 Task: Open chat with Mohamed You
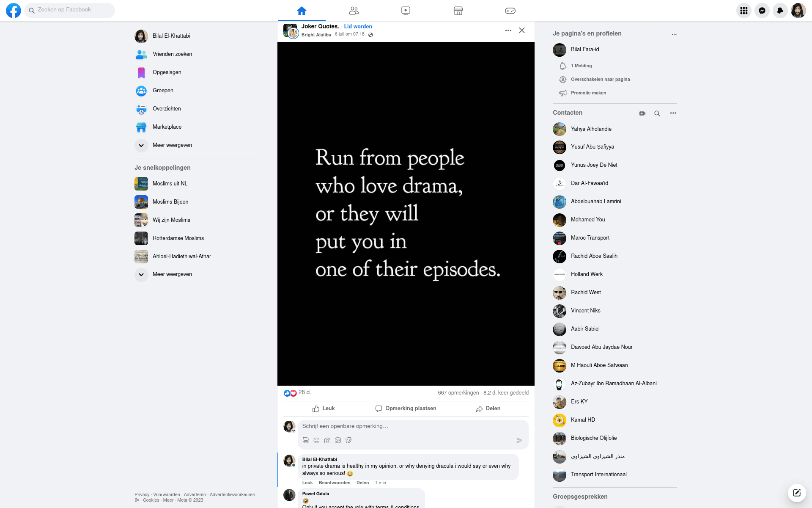tap(614, 220)
